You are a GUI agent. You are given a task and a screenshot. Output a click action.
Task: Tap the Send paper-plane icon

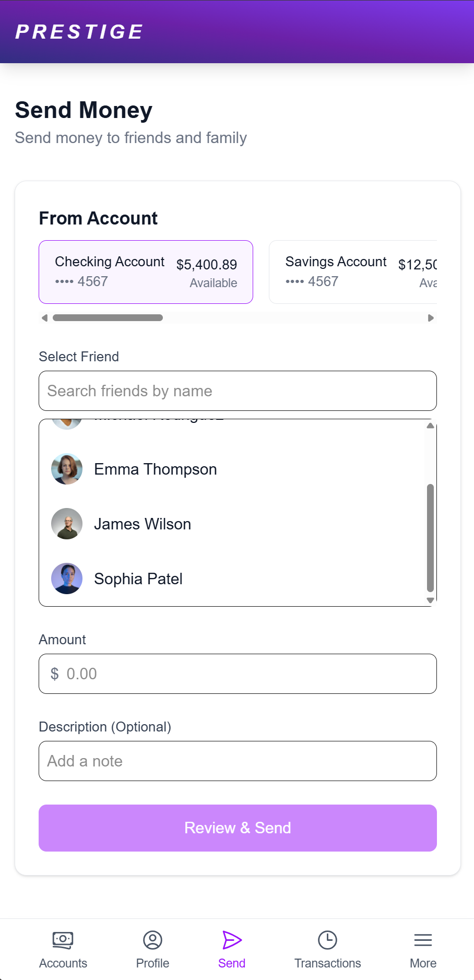(x=232, y=940)
